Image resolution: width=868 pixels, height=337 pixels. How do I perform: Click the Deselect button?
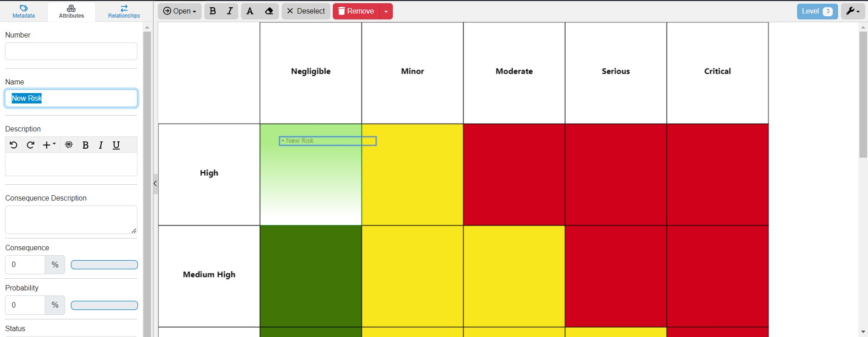point(306,11)
